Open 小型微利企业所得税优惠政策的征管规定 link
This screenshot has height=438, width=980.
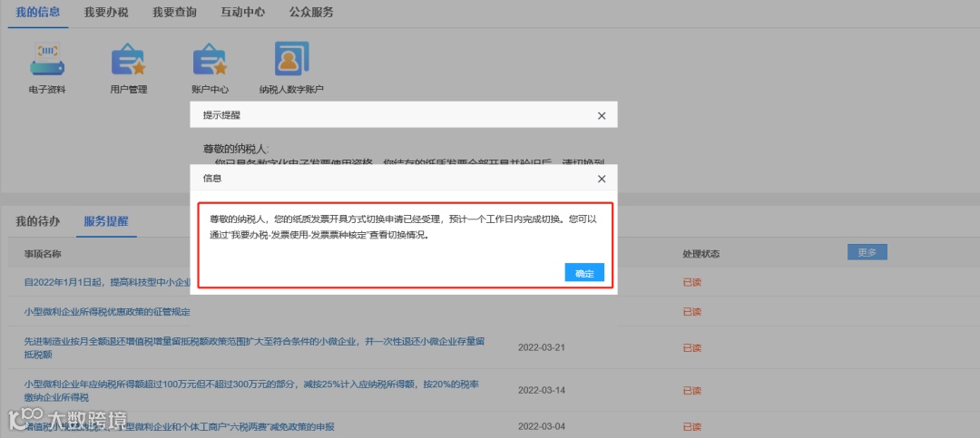[107, 312]
